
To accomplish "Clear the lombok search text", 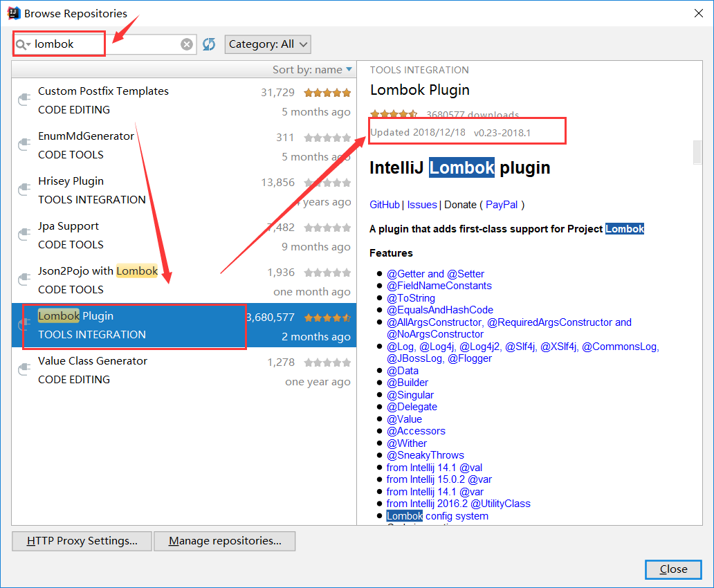I will (x=187, y=44).
